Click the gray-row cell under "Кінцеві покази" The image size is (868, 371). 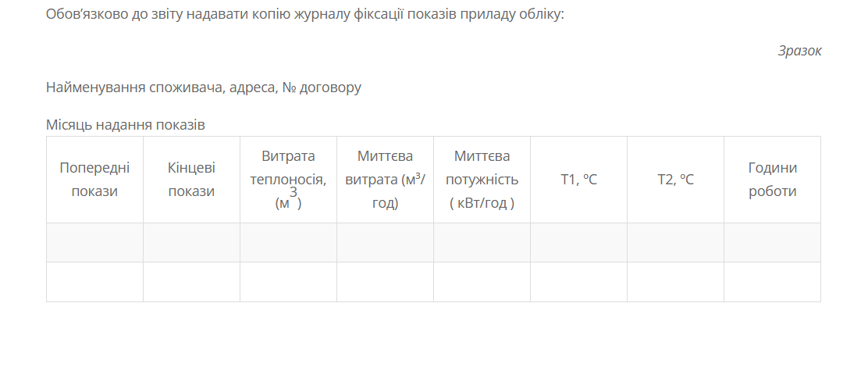coord(191,242)
